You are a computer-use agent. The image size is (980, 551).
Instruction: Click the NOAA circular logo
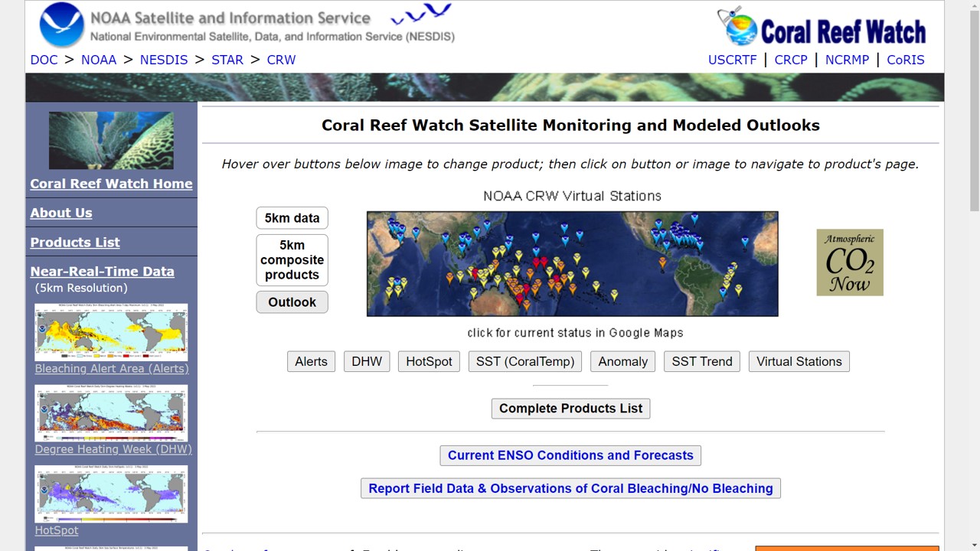tap(62, 25)
